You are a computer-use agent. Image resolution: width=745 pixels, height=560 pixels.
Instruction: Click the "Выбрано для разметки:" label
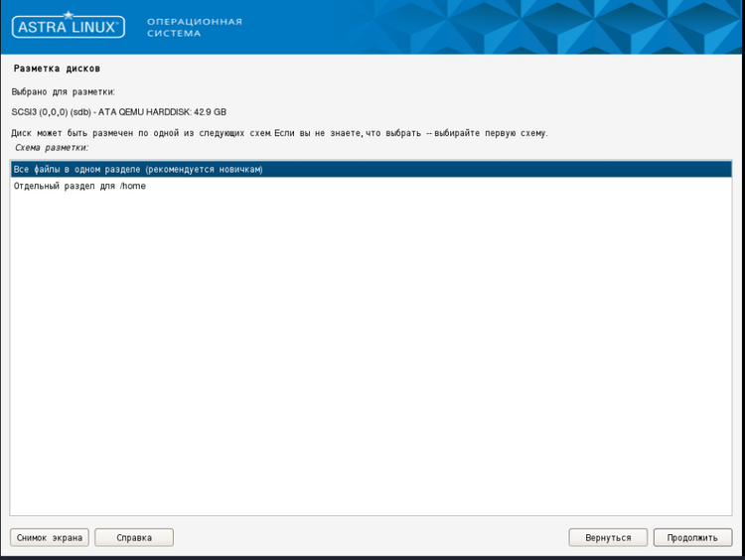point(63,91)
